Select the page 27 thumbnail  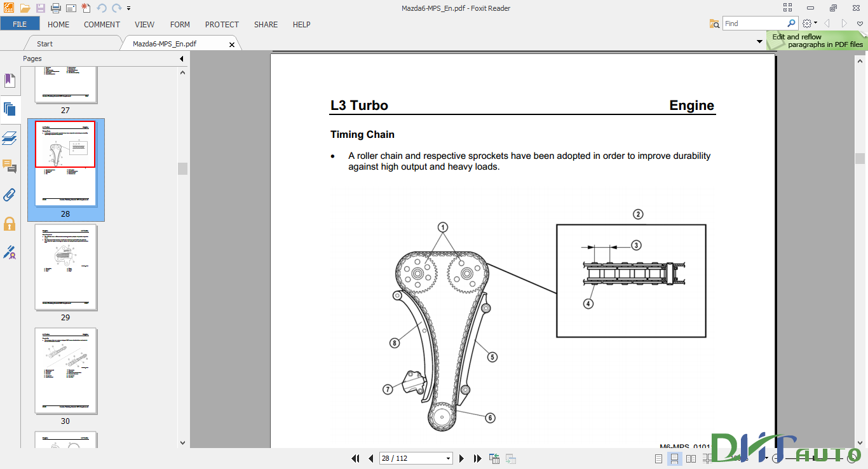(x=65, y=85)
